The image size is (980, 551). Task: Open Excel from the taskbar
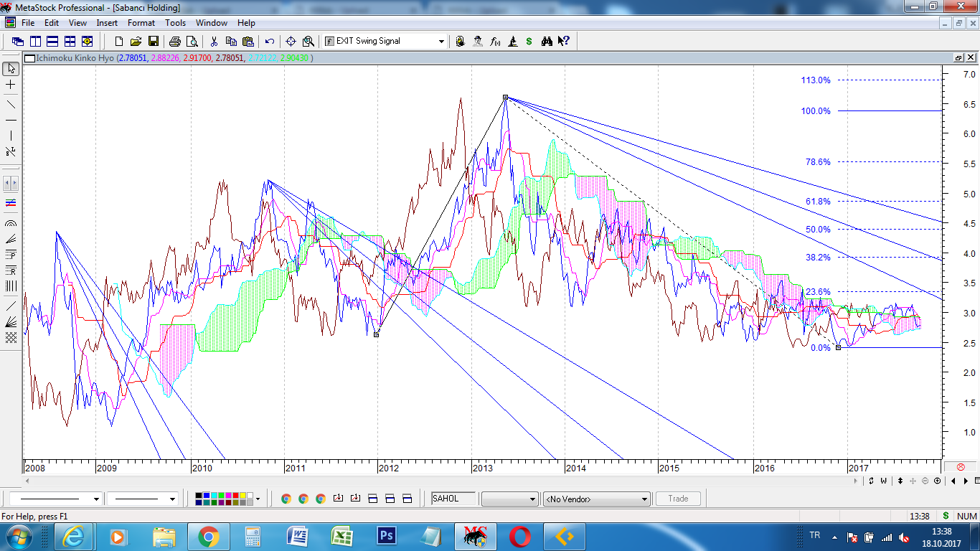coord(342,537)
